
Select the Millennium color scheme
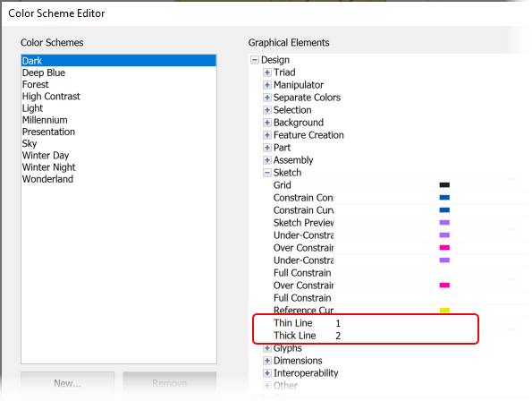pyautogui.click(x=118, y=120)
